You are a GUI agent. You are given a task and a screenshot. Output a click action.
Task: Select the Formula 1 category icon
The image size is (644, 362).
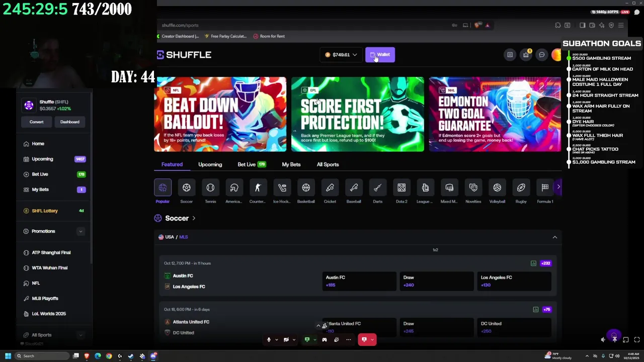click(x=545, y=188)
